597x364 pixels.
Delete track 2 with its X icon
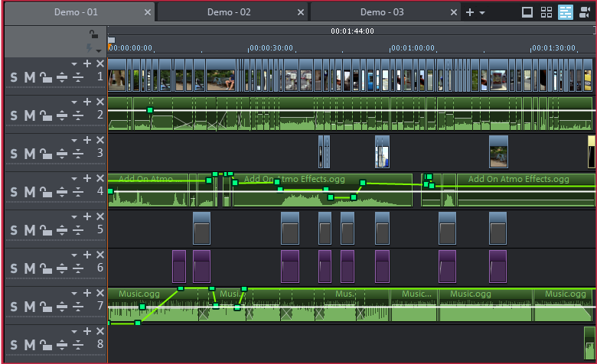point(100,102)
